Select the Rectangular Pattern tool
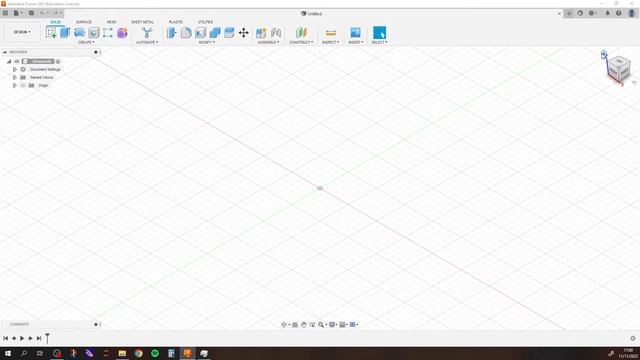 (x=108, y=33)
